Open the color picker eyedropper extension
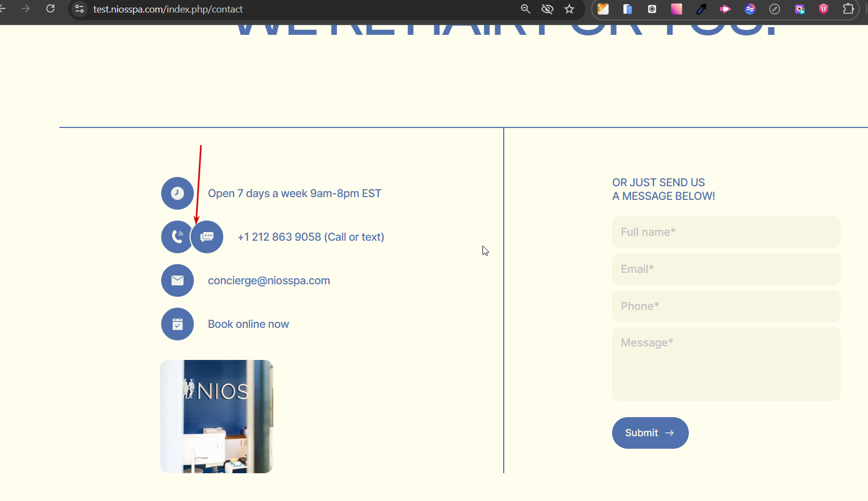Screen dimensions: 868x501 (701, 9)
